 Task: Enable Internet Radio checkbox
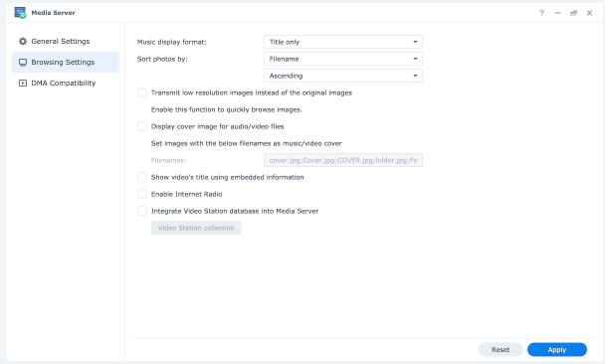pyautogui.click(x=142, y=194)
